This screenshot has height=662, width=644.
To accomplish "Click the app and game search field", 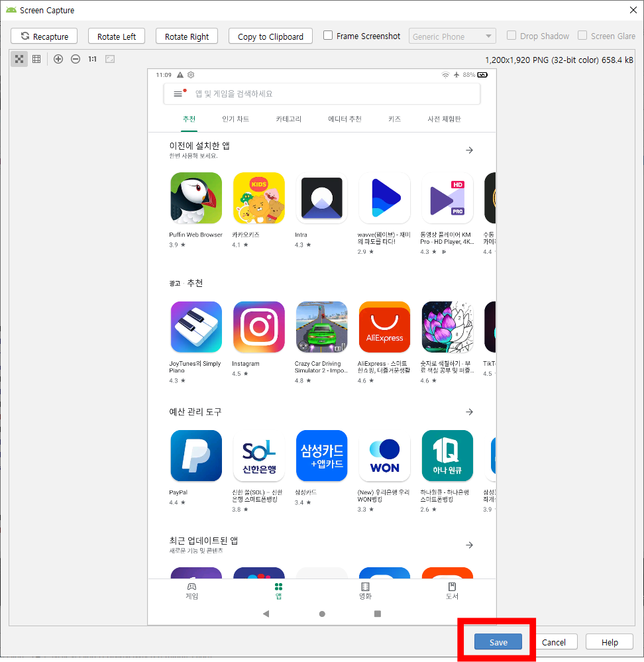I will pyautogui.click(x=321, y=93).
